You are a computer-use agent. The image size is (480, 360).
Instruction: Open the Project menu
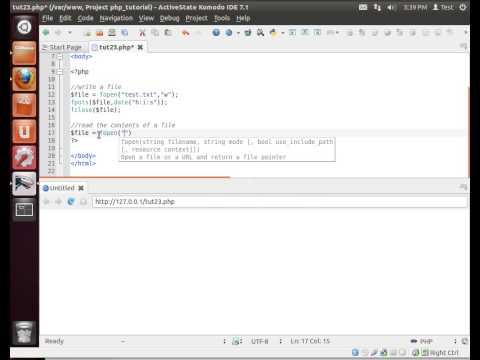pyautogui.click(x=196, y=18)
